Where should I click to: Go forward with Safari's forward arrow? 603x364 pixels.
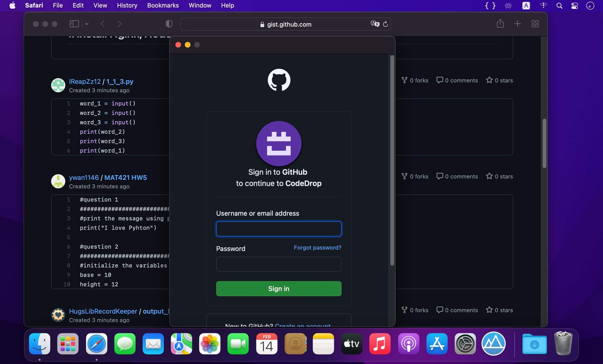pyautogui.click(x=119, y=24)
